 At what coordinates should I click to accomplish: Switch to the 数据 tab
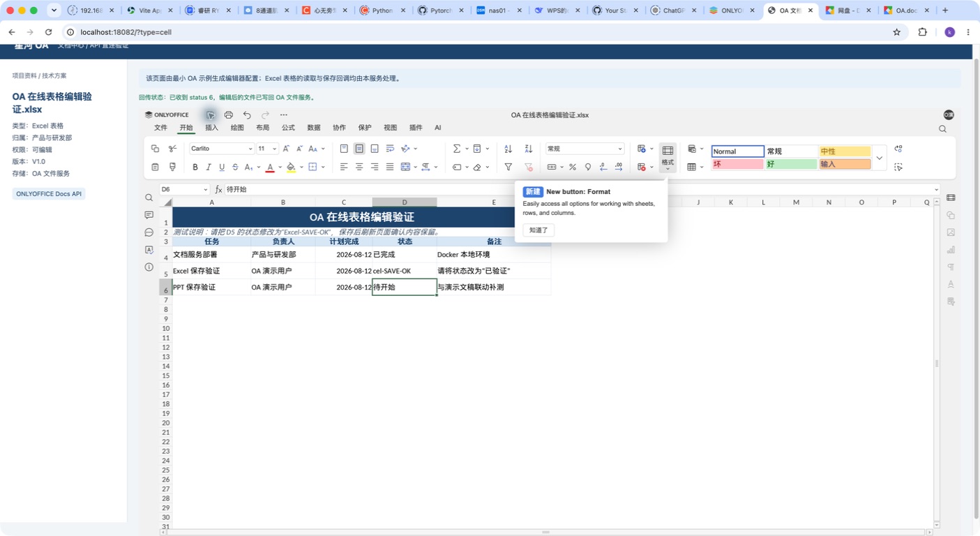[x=314, y=128]
